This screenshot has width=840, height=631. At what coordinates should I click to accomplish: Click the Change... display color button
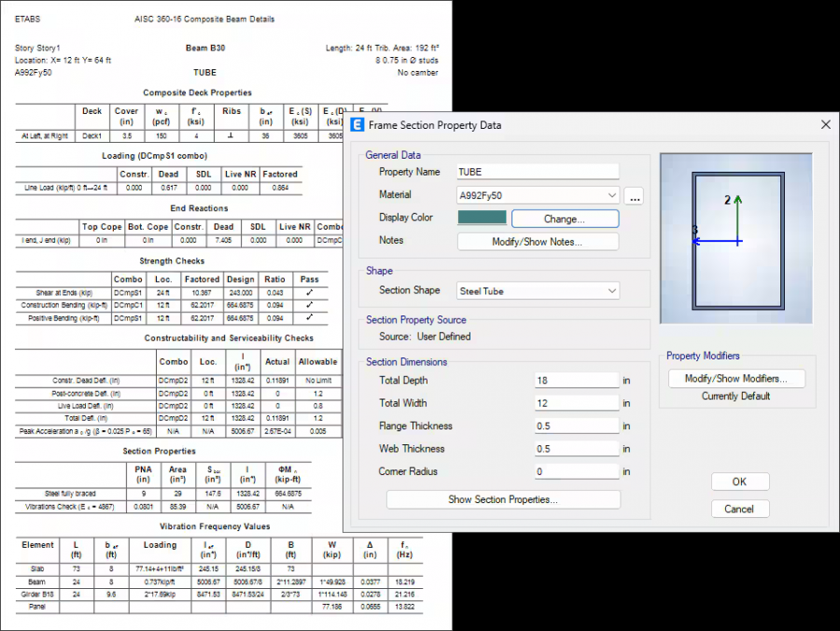click(565, 218)
